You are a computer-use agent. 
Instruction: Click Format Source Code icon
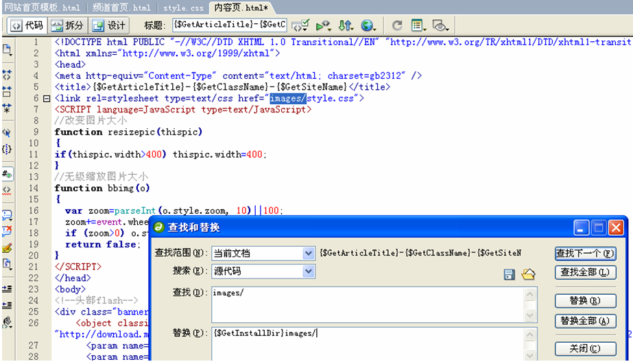[x=8, y=322]
